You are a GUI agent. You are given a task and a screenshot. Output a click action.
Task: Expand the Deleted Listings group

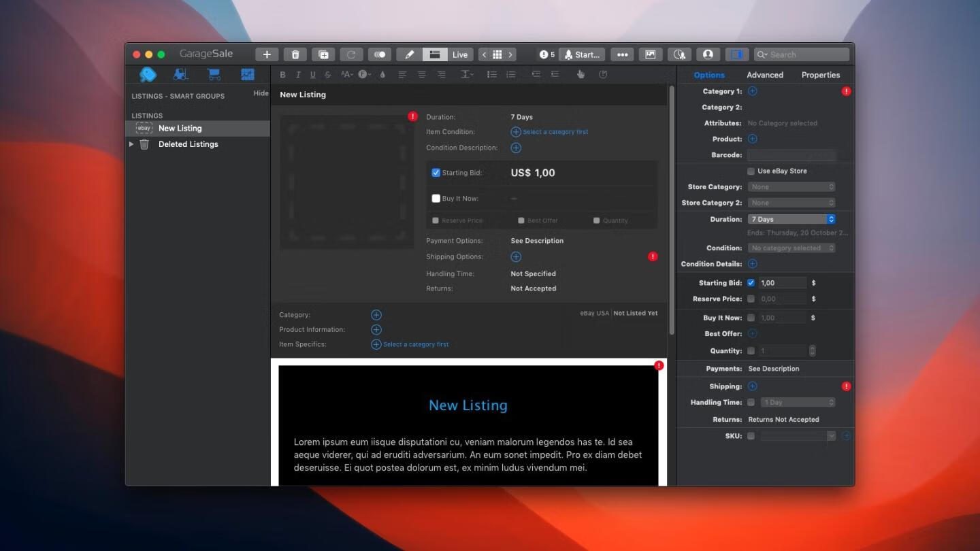(131, 144)
